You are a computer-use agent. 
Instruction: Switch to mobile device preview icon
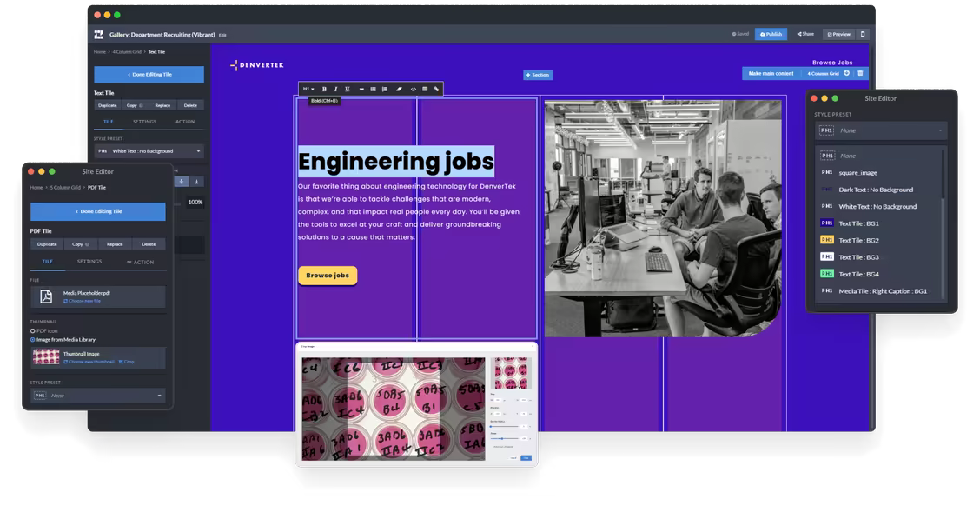point(863,34)
